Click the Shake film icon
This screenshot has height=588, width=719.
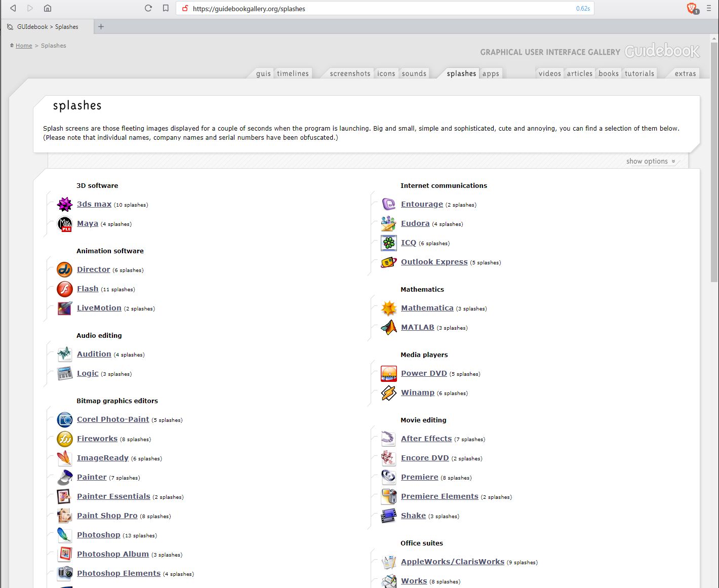(389, 516)
